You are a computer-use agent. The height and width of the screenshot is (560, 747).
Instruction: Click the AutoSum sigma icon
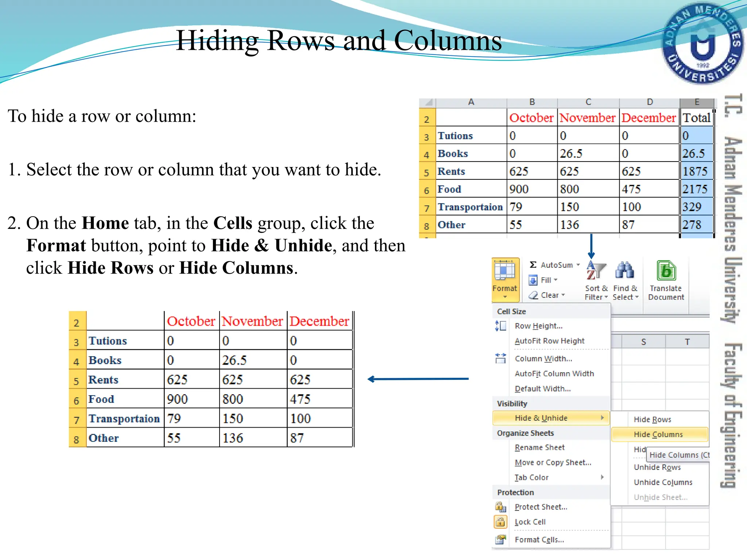pos(533,265)
